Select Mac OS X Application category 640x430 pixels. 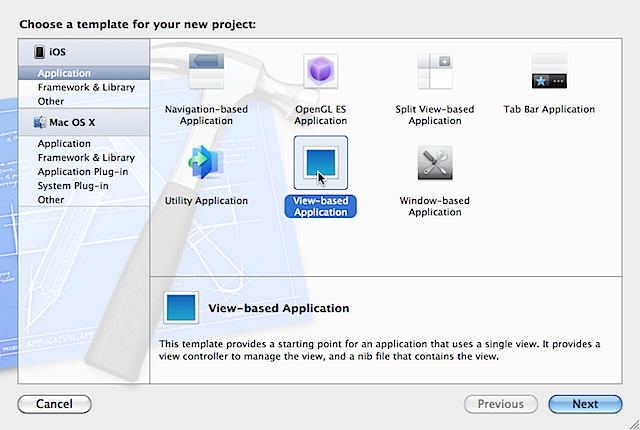point(64,143)
